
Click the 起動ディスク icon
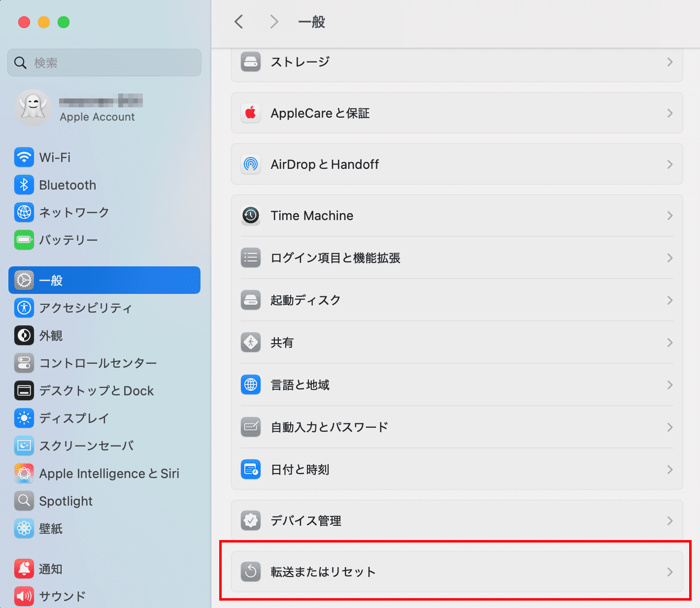coord(251,300)
